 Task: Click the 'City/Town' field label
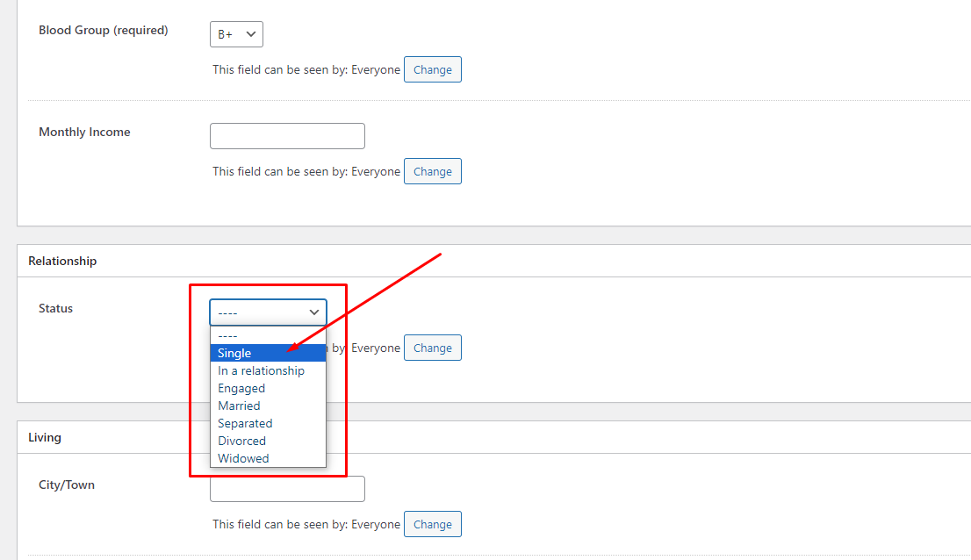pos(67,485)
